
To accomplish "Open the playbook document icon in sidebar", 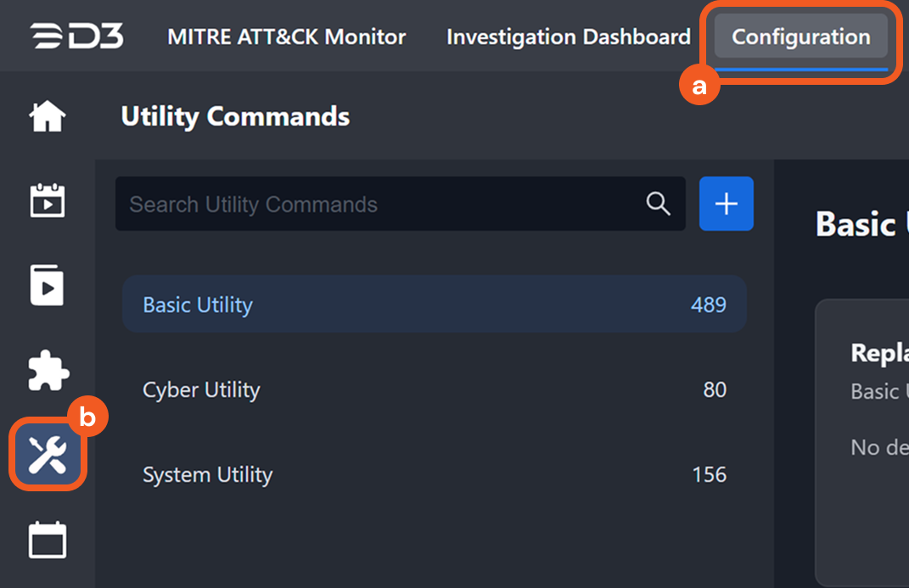I will [48, 286].
